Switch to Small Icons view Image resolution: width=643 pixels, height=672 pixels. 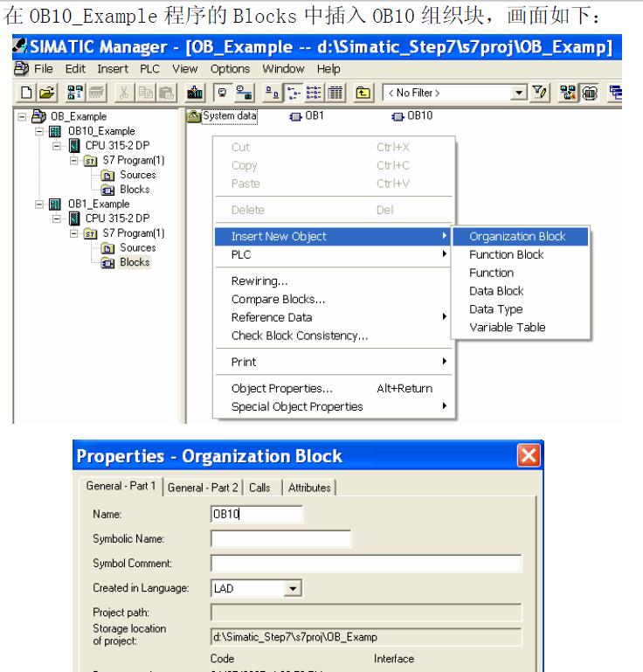coord(293,93)
